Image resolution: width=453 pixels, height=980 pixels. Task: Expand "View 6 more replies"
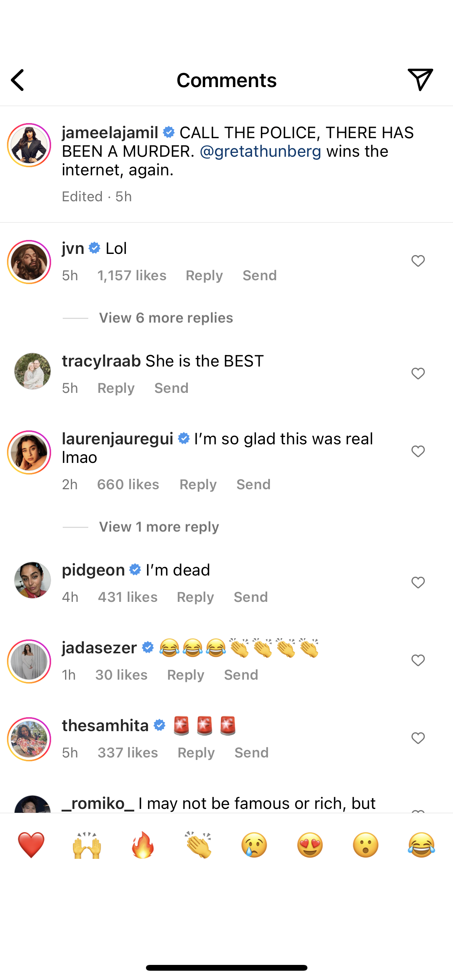166,318
